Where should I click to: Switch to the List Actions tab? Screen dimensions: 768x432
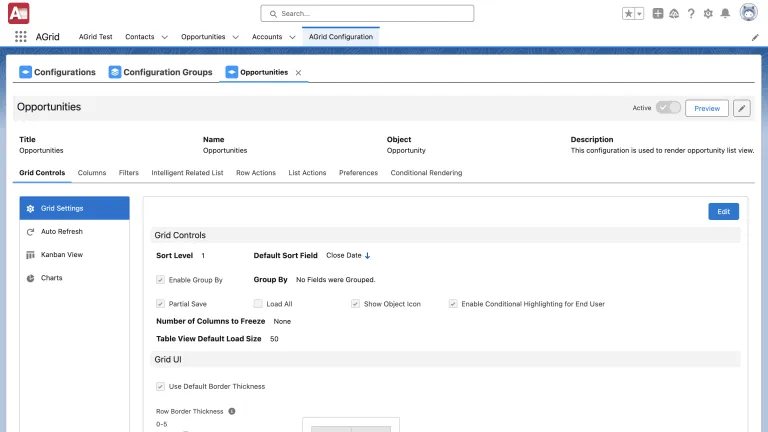pyautogui.click(x=307, y=173)
